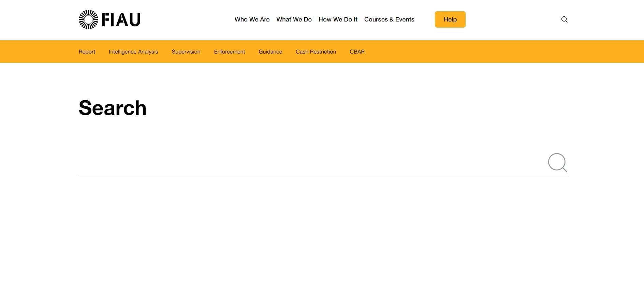Image resolution: width=644 pixels, height=281 pixels.
Task: Open the header search magnifier icon
Action: pyautogui.click(x=564, y=19)
